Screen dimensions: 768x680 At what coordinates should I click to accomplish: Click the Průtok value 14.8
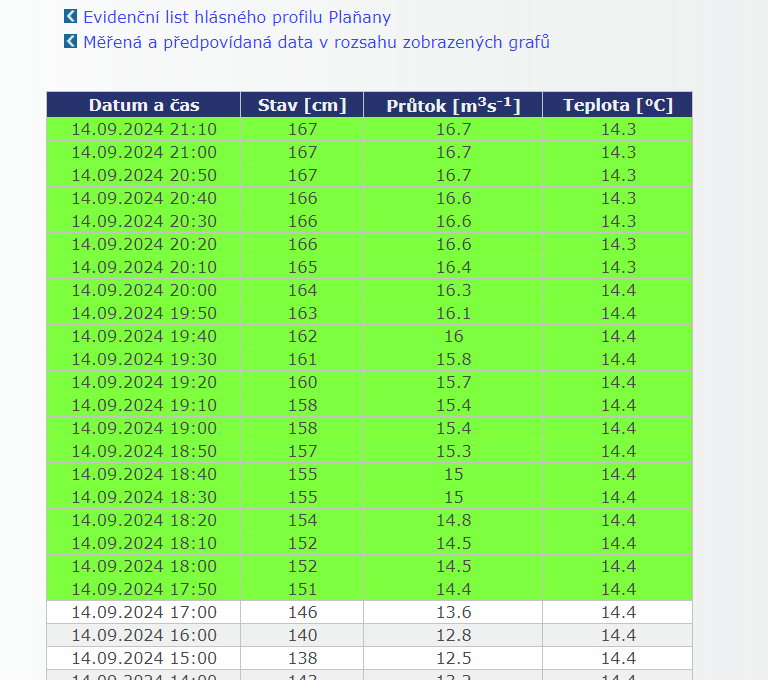[x=453, y=520]
